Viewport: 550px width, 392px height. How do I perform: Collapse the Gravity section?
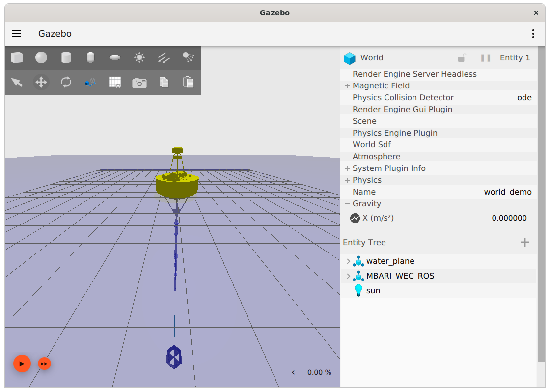(x=348, y=204)
